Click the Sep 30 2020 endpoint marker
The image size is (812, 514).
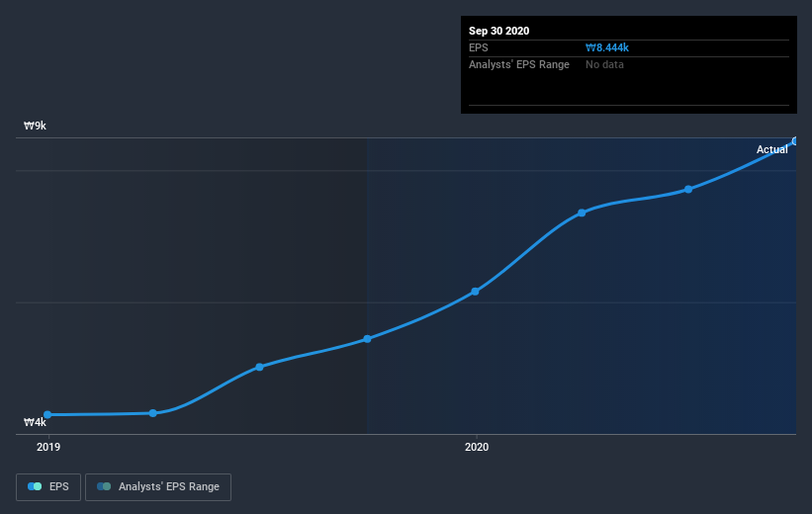795,140
